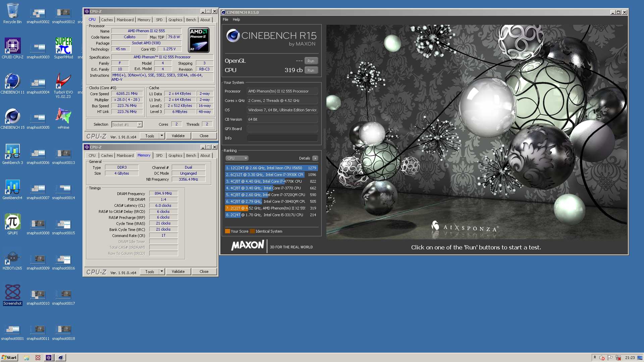Switch to Screenshot app in taskbar

38,358
